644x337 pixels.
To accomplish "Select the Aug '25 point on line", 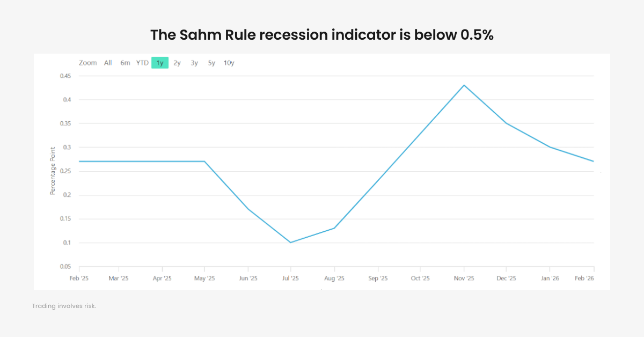I will click(x=334, y=228).
